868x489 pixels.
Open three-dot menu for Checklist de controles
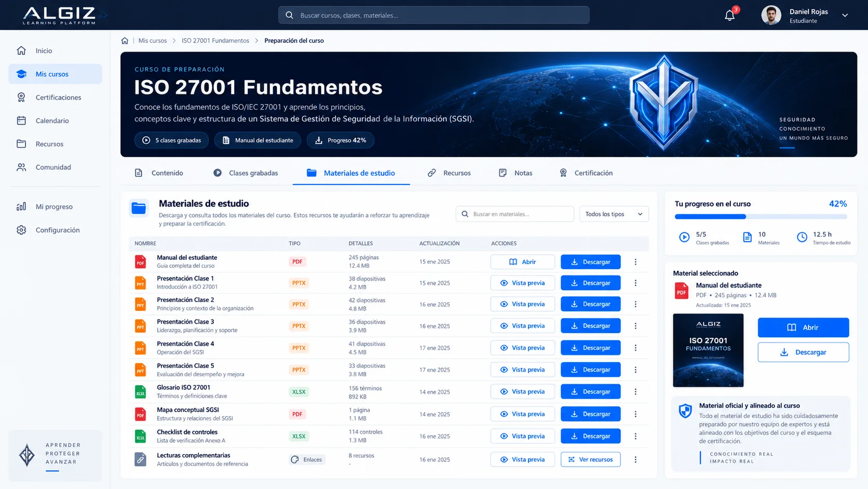coord(635,436)
